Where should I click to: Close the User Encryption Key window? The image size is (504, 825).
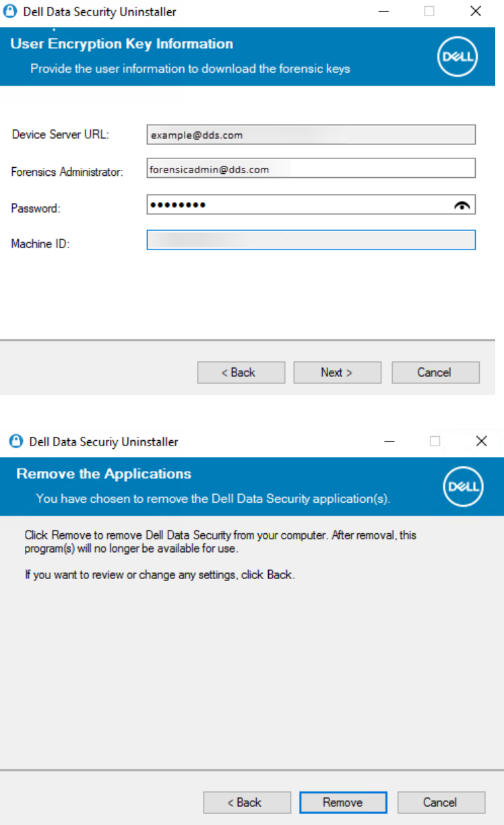pos(476,11)
